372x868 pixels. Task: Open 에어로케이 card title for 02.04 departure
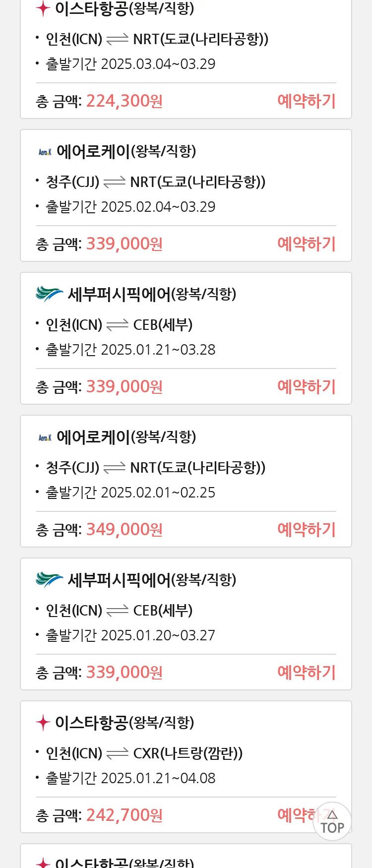(126, 151)
